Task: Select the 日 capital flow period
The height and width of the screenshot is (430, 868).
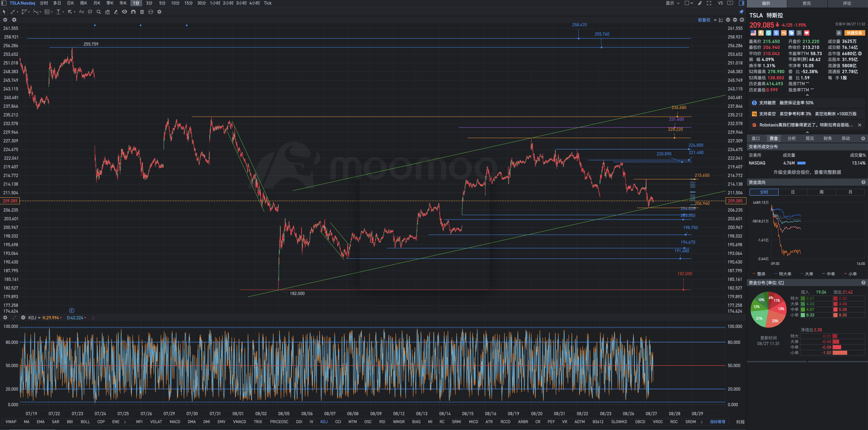Action: pos(793,192)
